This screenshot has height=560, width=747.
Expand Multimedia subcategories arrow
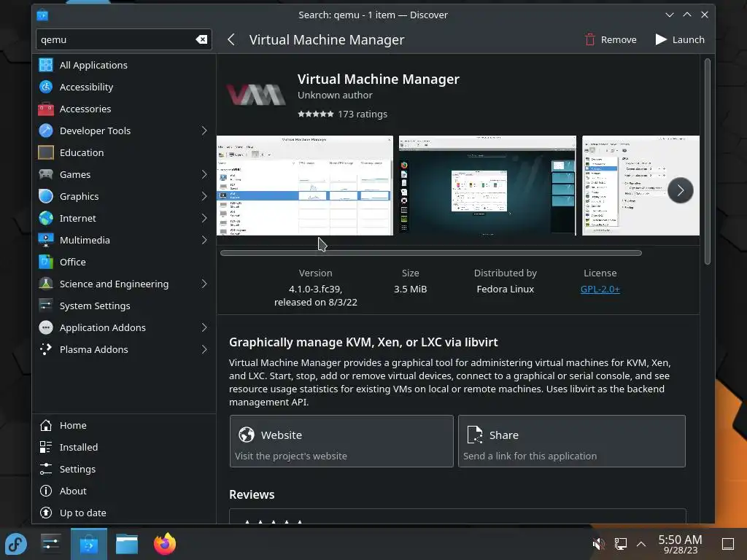point(204,240)
